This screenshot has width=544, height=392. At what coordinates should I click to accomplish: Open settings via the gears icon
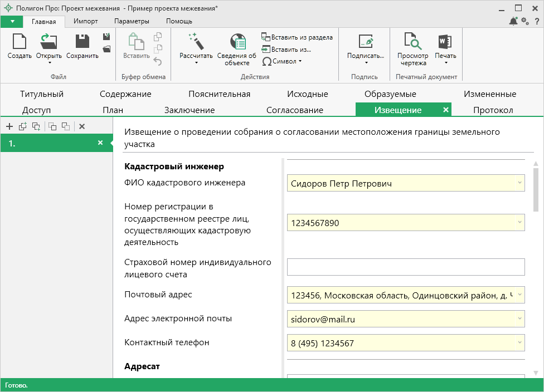(x=524, y=21)
